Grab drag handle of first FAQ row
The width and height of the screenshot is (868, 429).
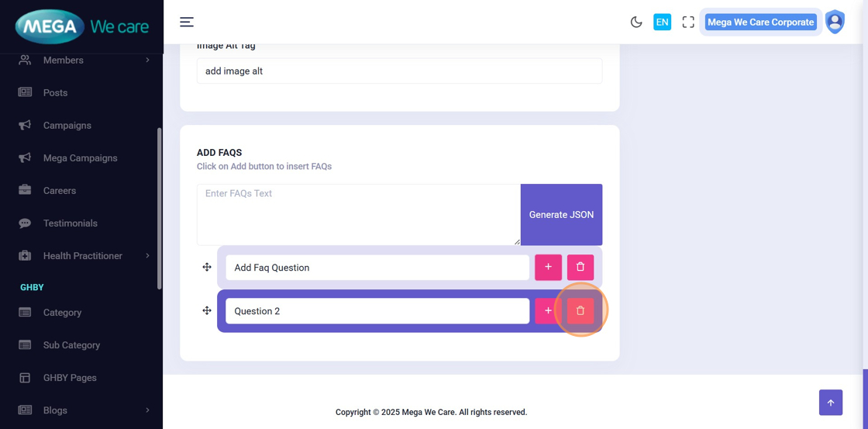(x=207, y=268)
